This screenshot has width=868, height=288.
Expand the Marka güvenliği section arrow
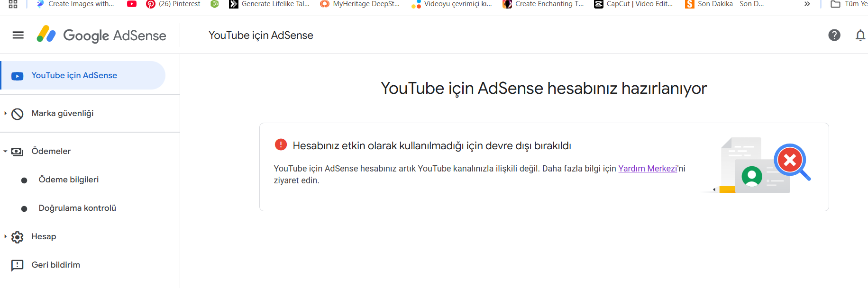[5, 113]
